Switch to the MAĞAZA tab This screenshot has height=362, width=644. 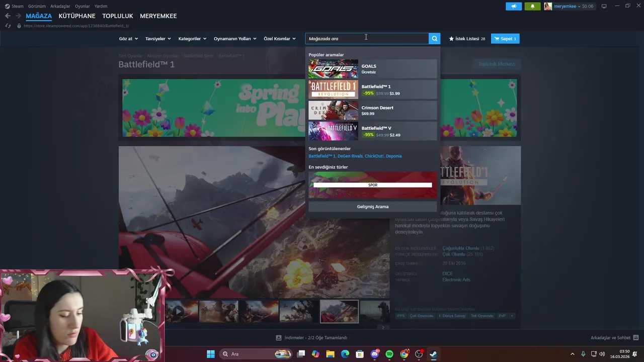click(x=39, y=16)
